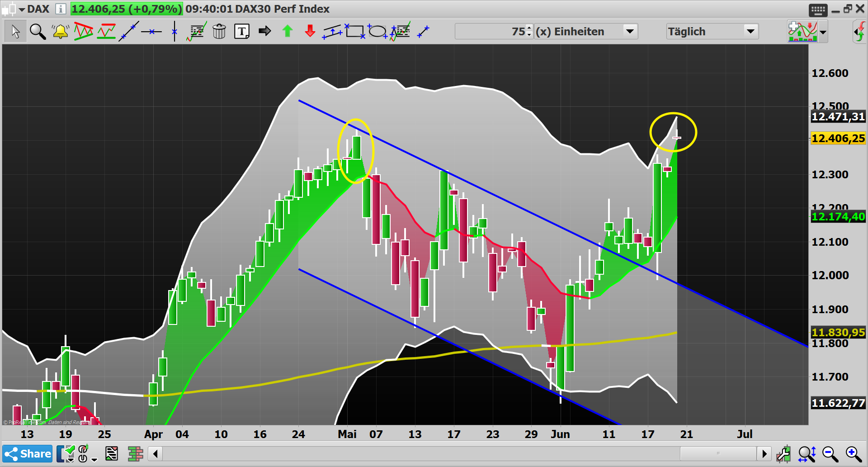Share the chart with the Share button

(x=28, y=454)
